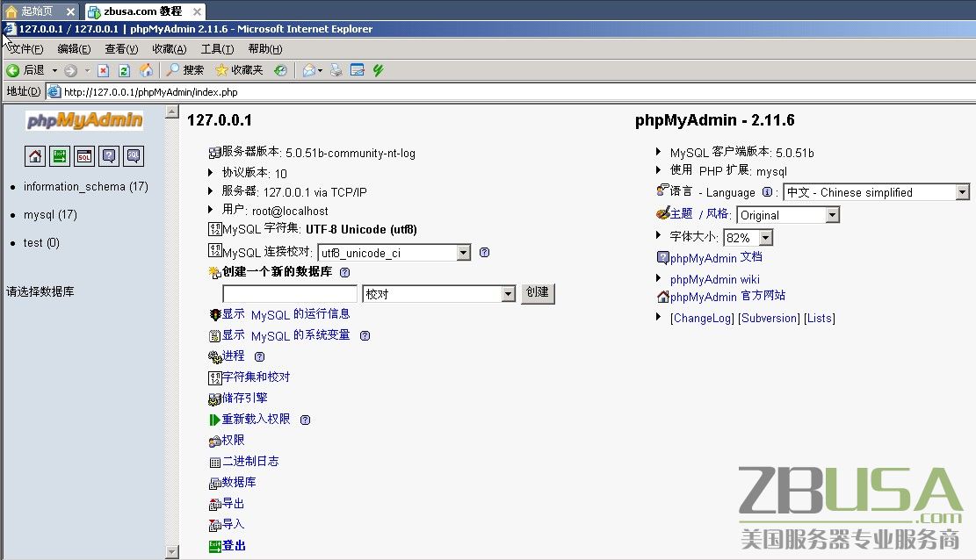Click the IE Print toolbar icon

tap(336, 70)
